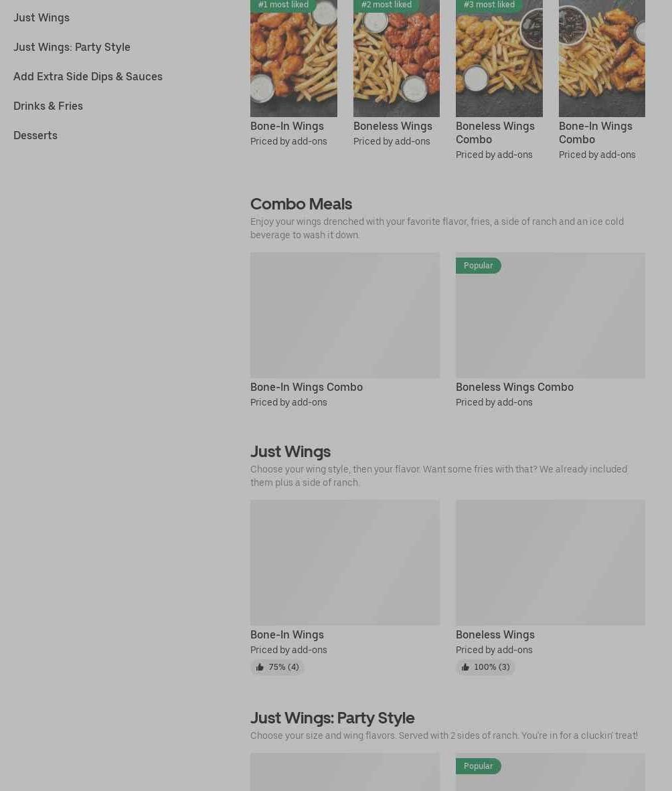This screenshot has width=672, height=791.
Task: Click the Popular badge in Party Style section
Action: coord(479,766)
